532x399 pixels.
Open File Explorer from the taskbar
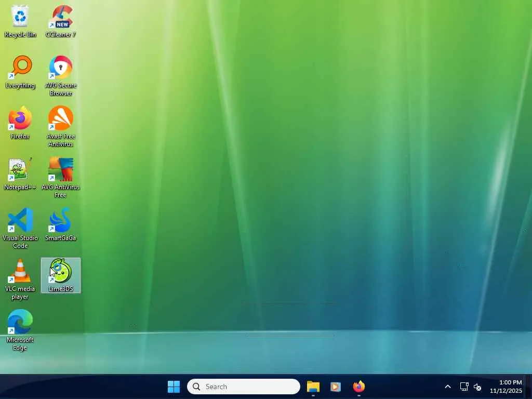click(313, 387)
